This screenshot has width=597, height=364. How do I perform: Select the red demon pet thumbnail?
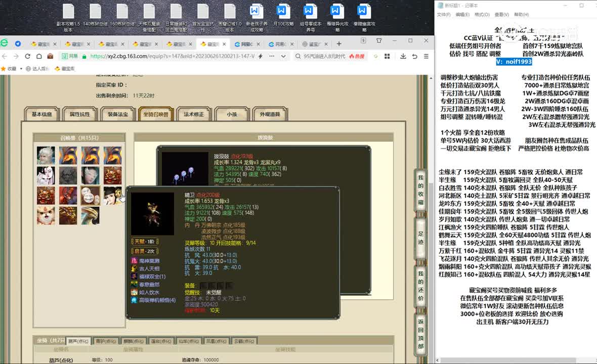[x=68, y=196]
